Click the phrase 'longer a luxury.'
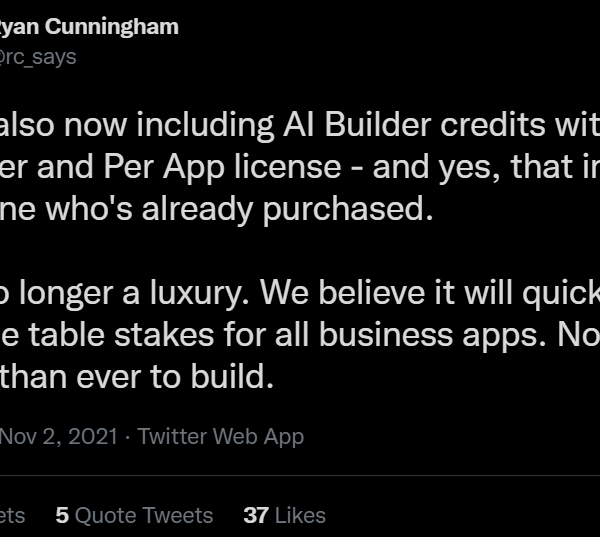Screen dimensions: 600x537 click(x=134, y=294)
